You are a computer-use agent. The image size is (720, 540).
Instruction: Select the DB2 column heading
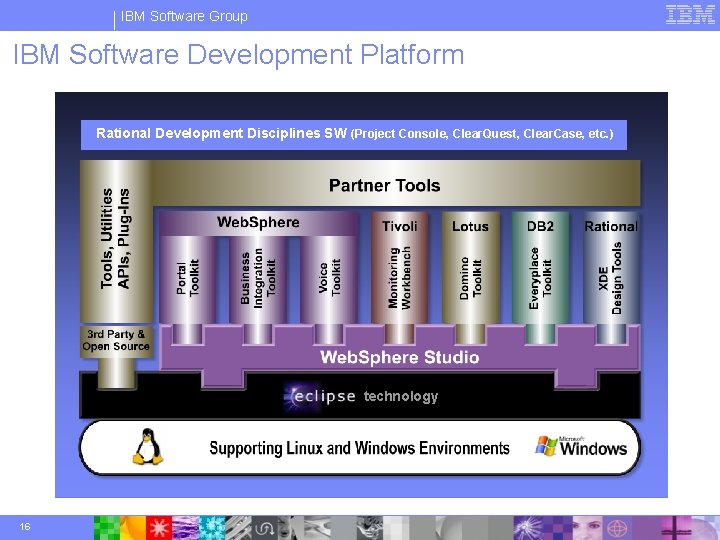(x=540, y=226)
